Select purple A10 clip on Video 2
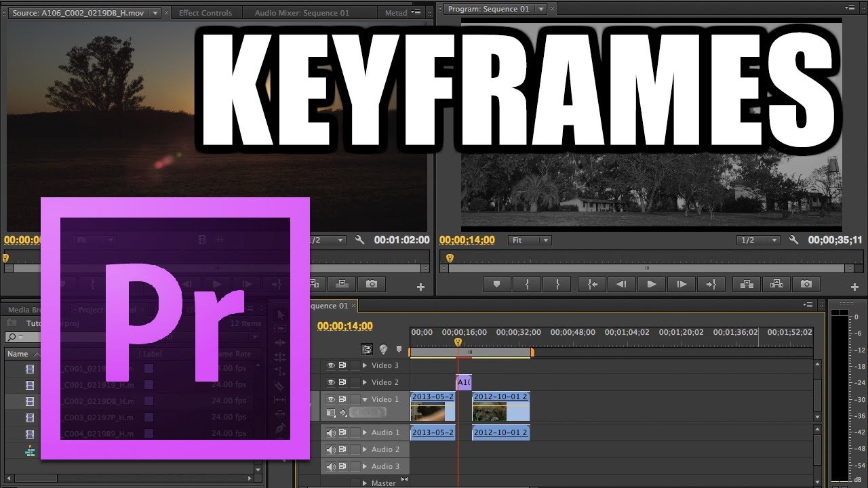This screenshot has width=868, height=488. [x=464, y=382]
